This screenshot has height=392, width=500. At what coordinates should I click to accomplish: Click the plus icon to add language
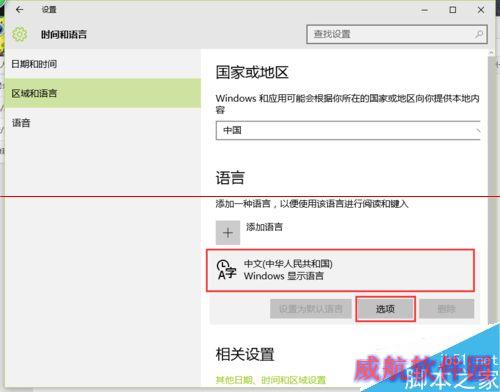click(x=228, y=232)
